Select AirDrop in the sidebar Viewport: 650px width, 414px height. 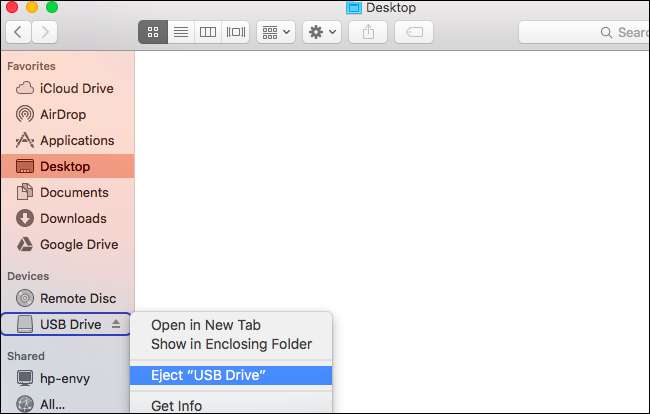coord(68,114)
